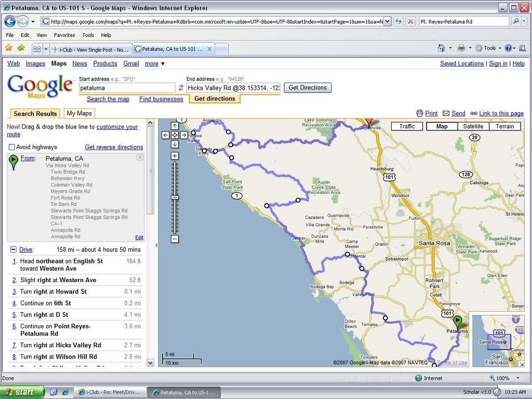Close the From Petaluma destination box

pyautogui.click(x=140, y=157)
